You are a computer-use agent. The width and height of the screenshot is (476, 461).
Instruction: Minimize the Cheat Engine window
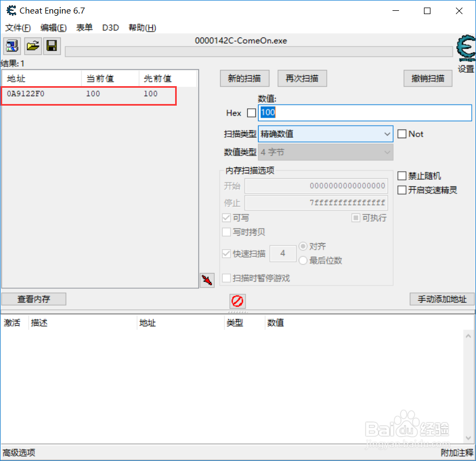tap(396, 11)
